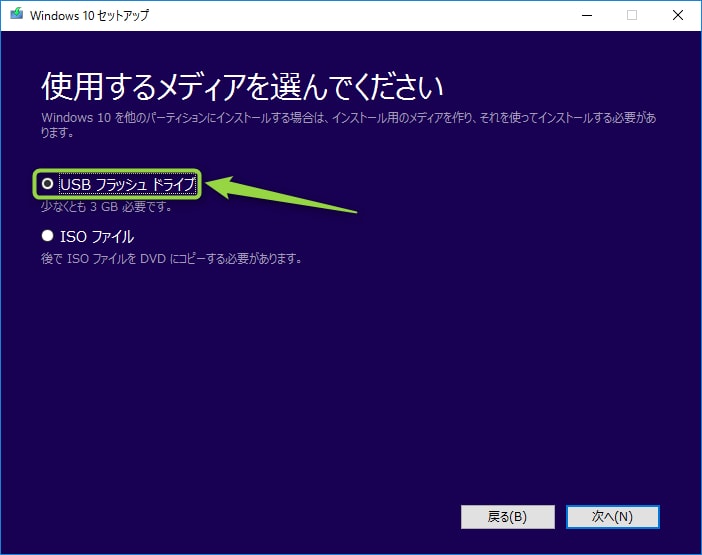Click the 使用するメディアを選んでください heading
Viewport: 702px width, 555px height.
pos(242,87)
